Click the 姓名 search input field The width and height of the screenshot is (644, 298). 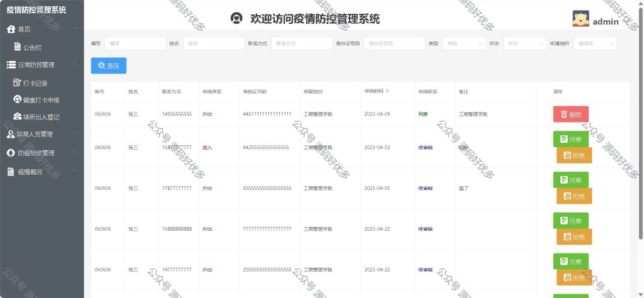214,43
